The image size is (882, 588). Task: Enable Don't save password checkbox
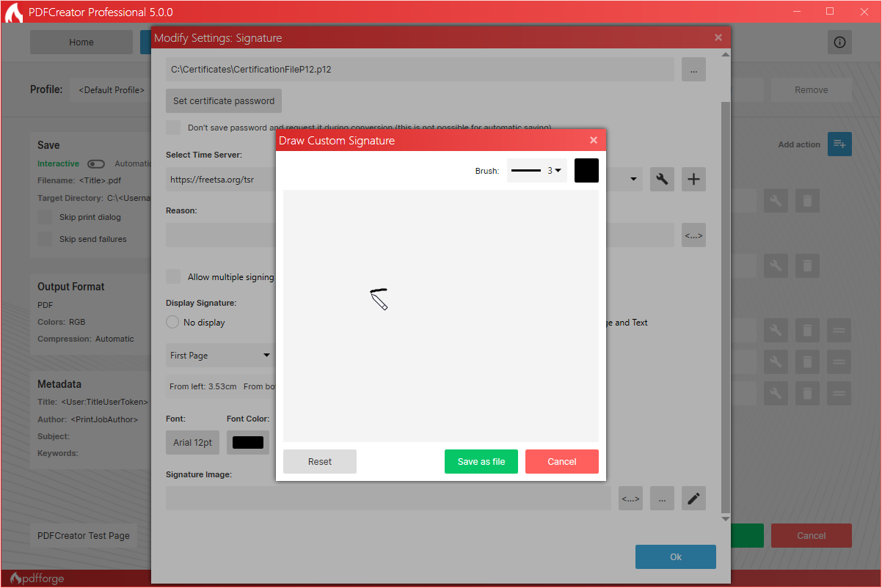click(x=173, y=128)
